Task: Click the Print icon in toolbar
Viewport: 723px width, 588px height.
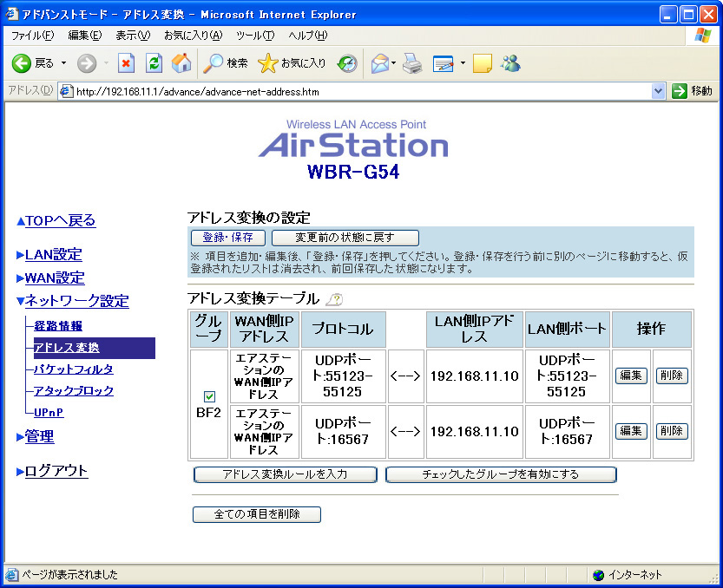Action: 412,63
